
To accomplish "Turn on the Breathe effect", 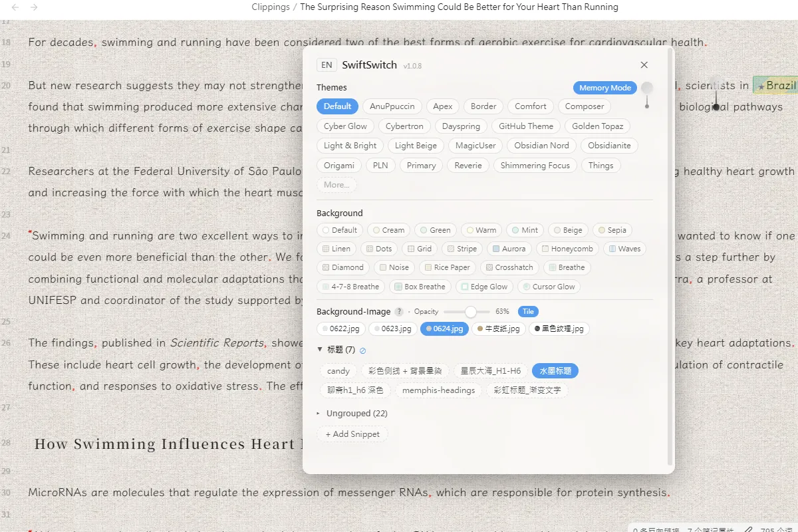I will (567, 267).
